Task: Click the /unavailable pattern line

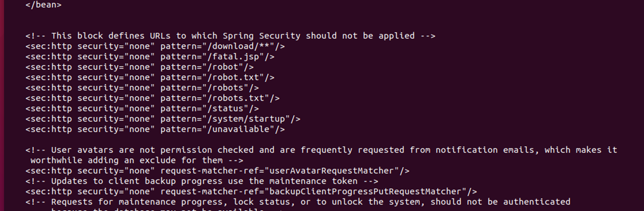Action: coord(155,129)
